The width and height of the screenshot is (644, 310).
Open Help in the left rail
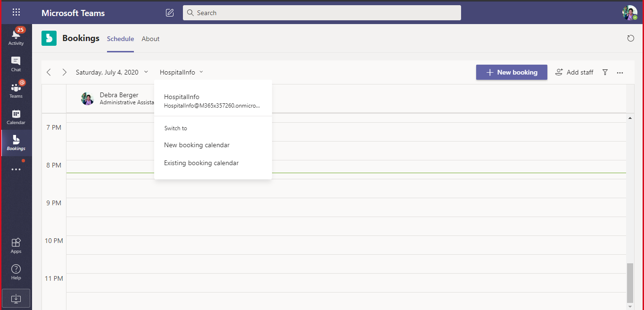point(16,272)
